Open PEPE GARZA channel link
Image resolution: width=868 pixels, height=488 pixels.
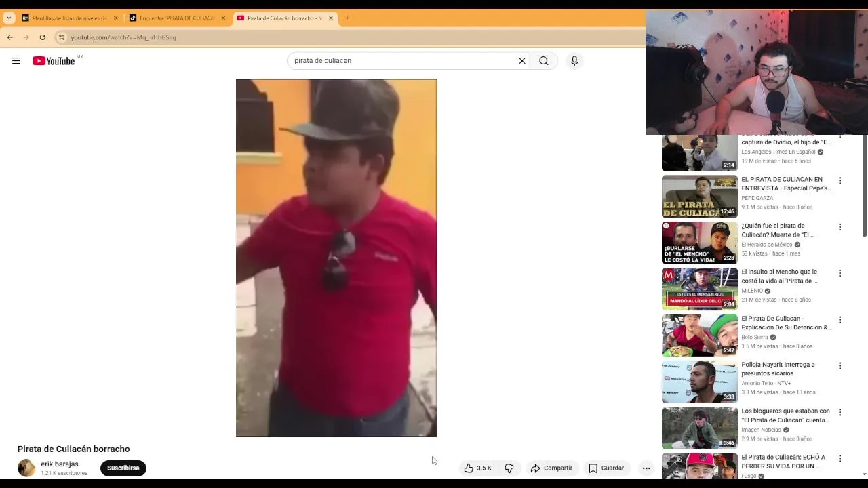(x=757, y=199)
